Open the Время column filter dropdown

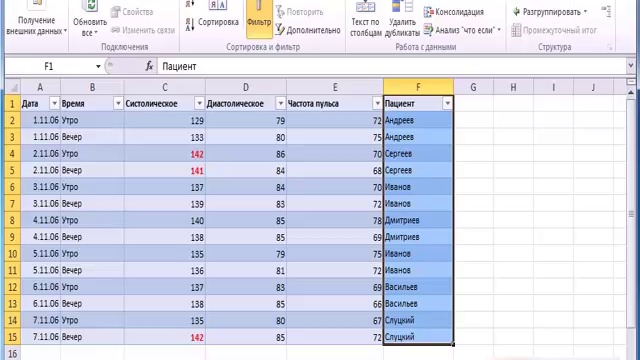(x=118, y=104)
